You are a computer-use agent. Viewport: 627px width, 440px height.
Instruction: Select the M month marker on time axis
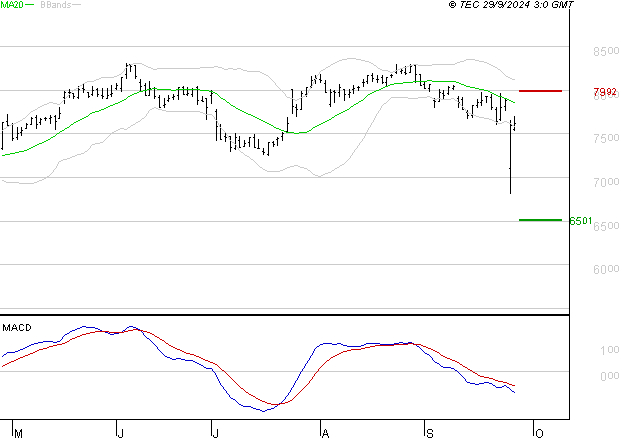pyautogui.click(x=18, y=434)
